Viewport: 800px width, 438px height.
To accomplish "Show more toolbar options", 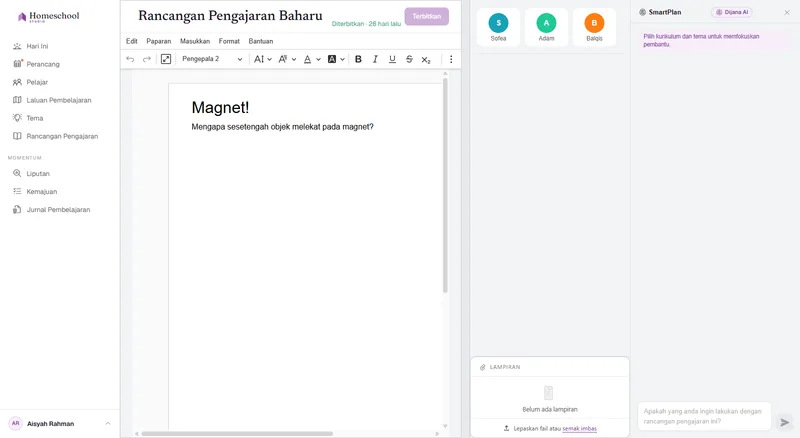I will click(451, 59).
